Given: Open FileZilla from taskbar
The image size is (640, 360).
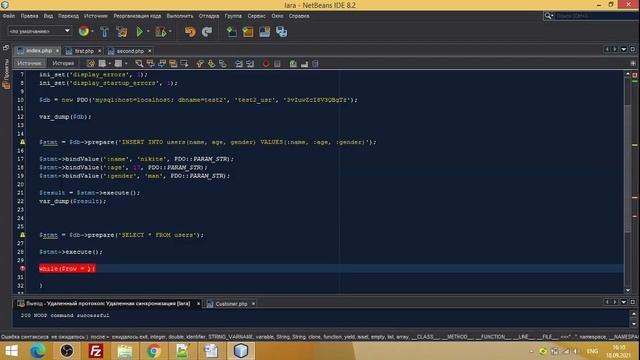Looking at the screenshot, I should [96, 351].
